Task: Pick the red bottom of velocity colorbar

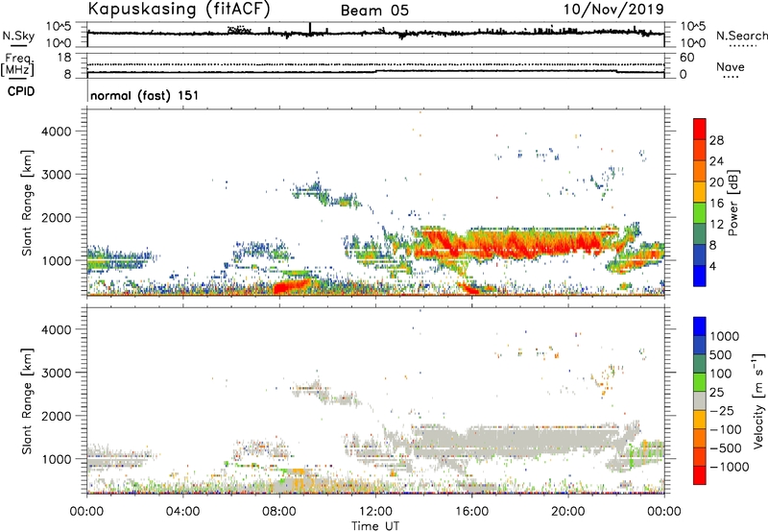Action: click(700, 475)
